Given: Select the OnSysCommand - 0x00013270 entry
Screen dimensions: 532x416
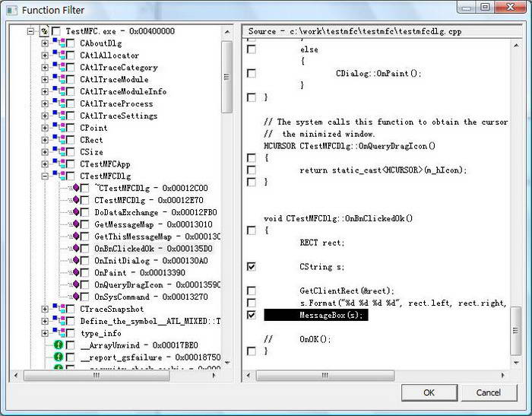Looking at the screenshot, I should [151, 297].
